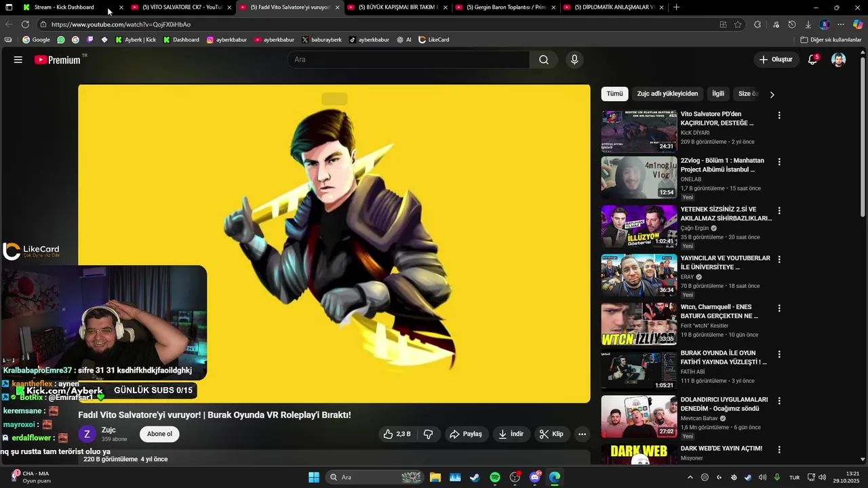The width and height of the screenshot is (868, 488).
Task: Open options for Vito Salvatore PD'den video
Action: click(779, 115)
